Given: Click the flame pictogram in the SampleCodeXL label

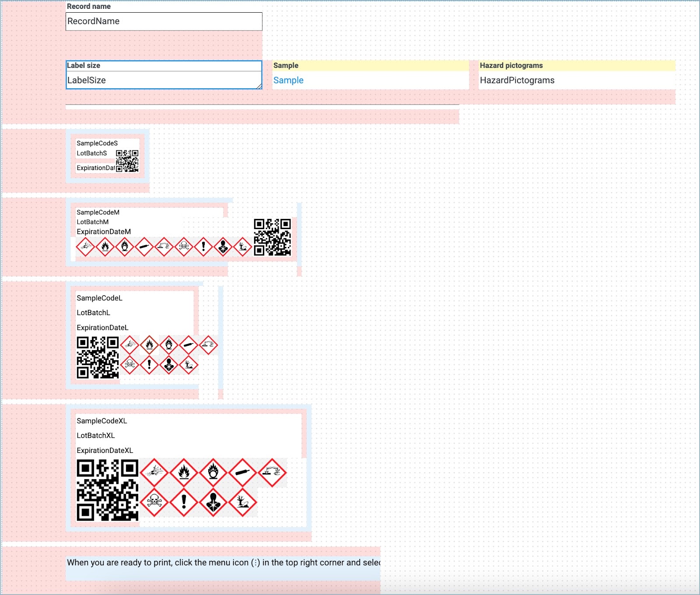Looking at the screenshot, I should [x=184, y=473].
